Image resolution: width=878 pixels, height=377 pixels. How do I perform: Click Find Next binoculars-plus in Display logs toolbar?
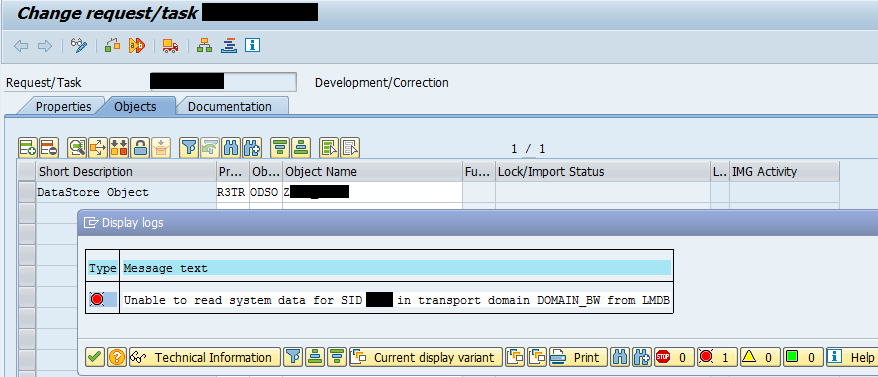(641, 357)
